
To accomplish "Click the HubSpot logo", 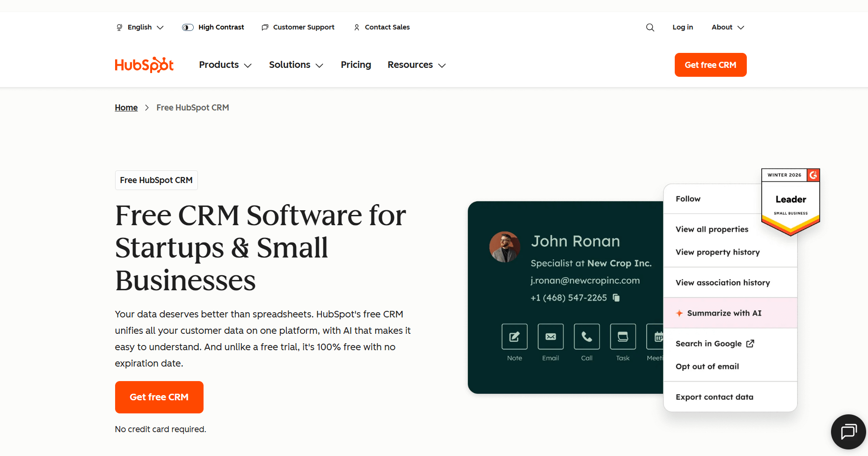I will (144, 65).
